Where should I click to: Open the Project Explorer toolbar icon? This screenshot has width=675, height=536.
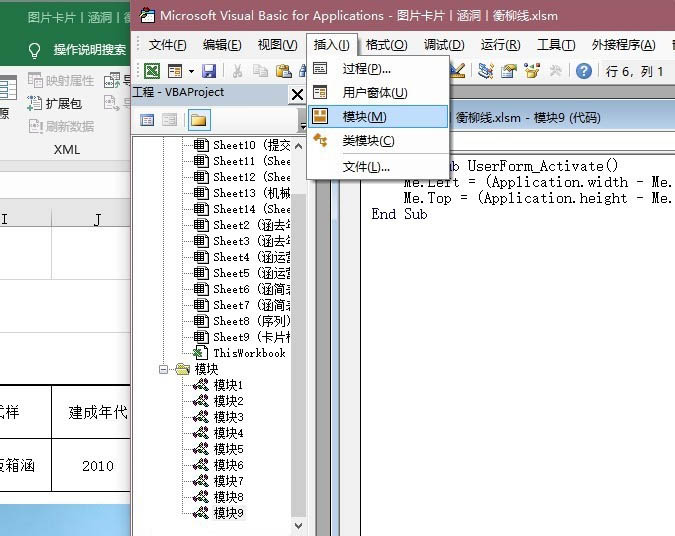[486, 71]
